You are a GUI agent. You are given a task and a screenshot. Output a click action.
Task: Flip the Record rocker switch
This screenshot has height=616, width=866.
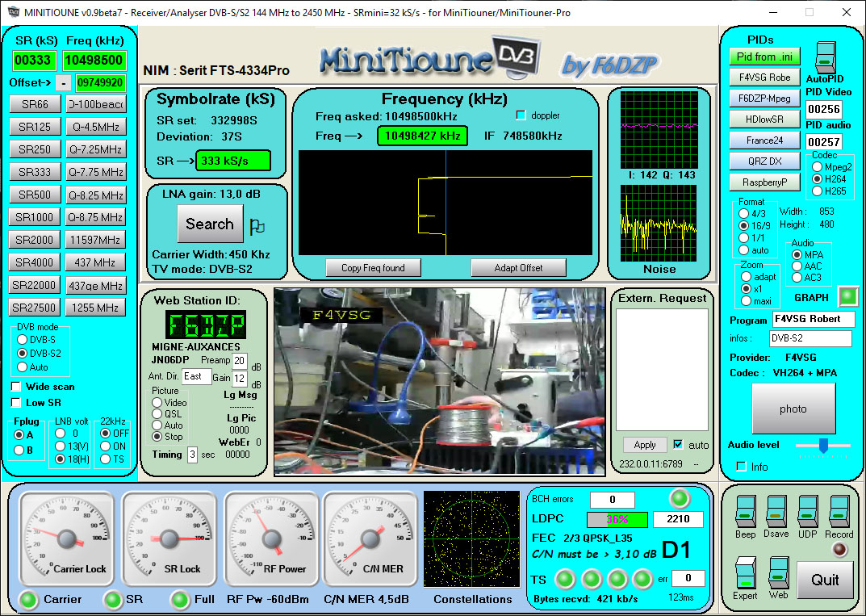tap(839, 512)
